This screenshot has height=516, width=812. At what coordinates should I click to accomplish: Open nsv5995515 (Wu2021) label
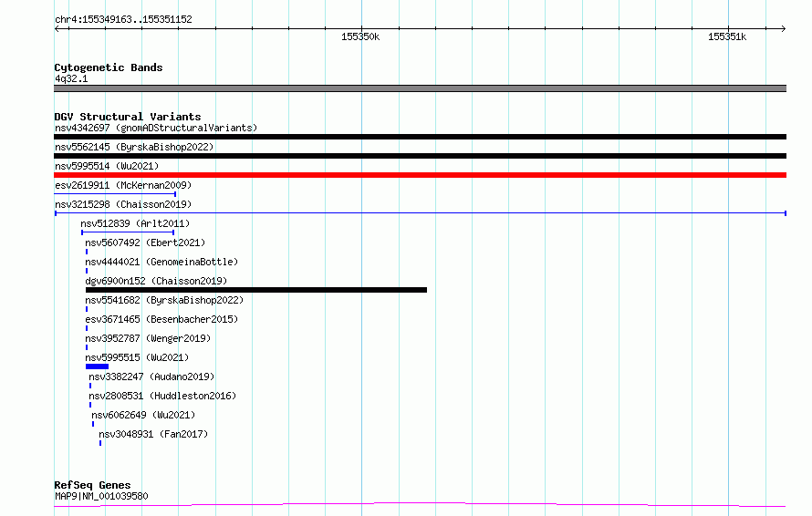pos(137,357)
